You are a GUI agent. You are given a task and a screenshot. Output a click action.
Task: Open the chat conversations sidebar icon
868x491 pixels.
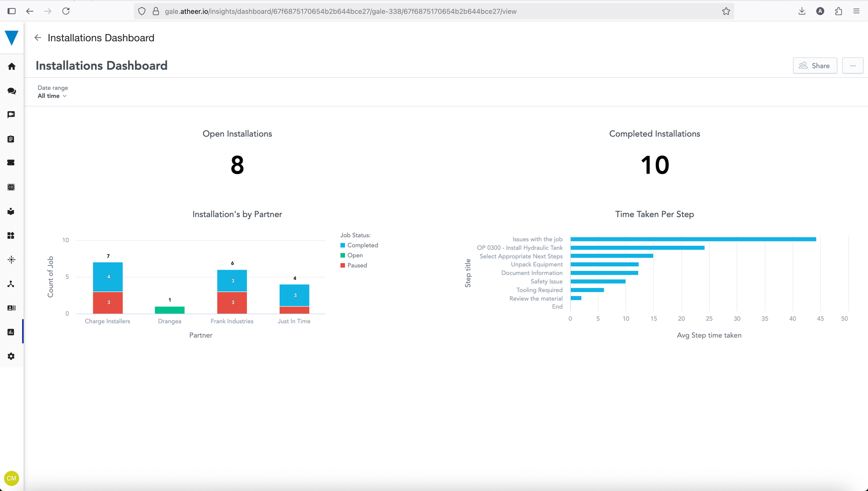point(11,91)
